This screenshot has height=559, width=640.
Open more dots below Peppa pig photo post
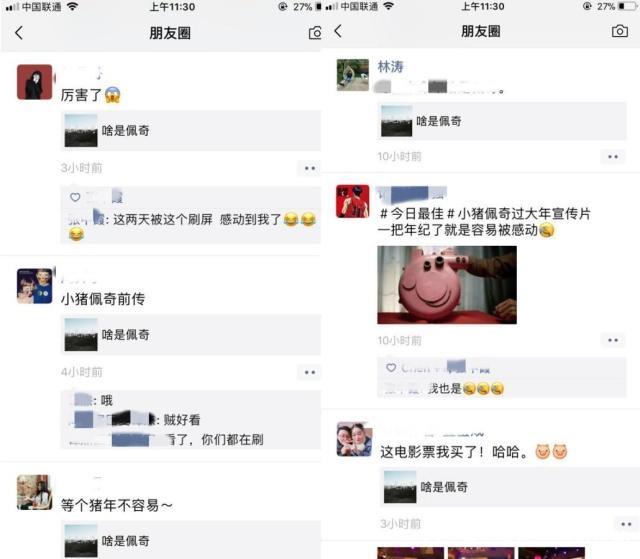(613, 340)
